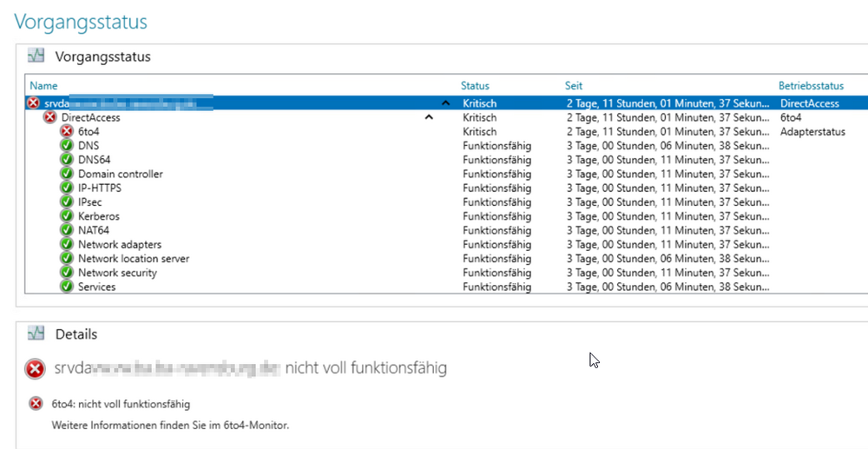Collapse the DirectAccess tree node

click(428, 117)
